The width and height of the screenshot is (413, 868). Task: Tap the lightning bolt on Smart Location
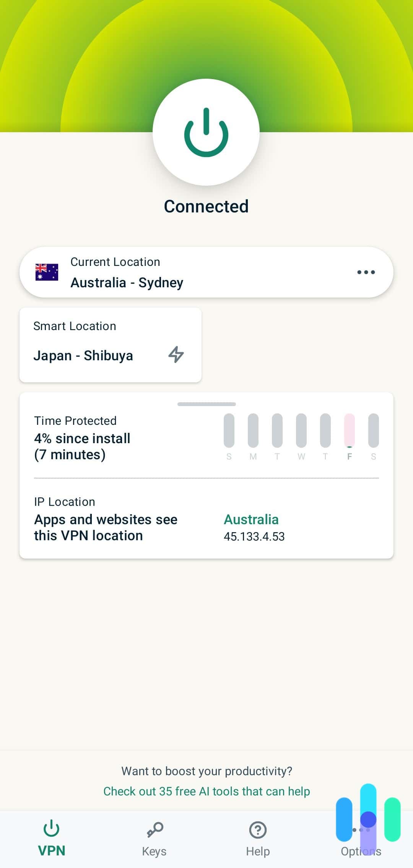176,355
